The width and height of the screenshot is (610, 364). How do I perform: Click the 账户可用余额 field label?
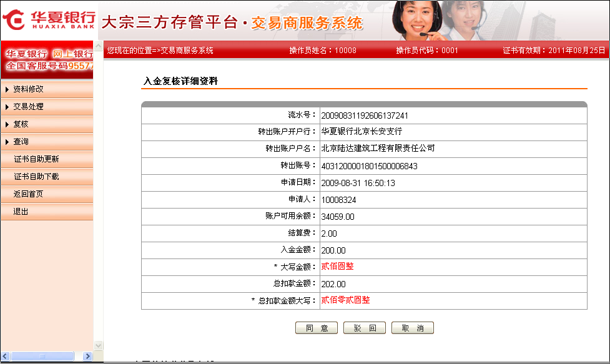pos(290,216)
